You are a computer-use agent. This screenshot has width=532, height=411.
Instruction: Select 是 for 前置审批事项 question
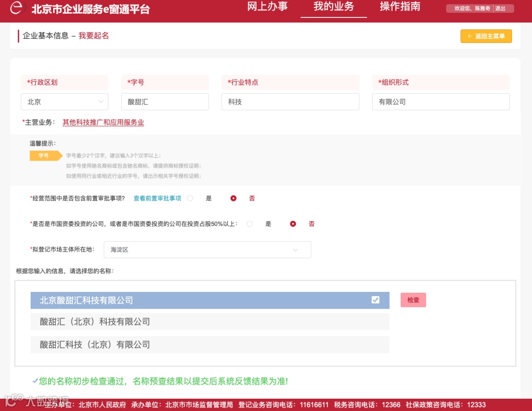click(x=190, y=198)
